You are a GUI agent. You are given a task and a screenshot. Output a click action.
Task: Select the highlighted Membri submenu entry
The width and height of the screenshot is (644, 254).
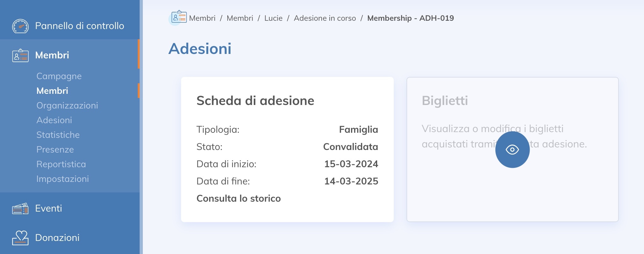tap(52, 91)
